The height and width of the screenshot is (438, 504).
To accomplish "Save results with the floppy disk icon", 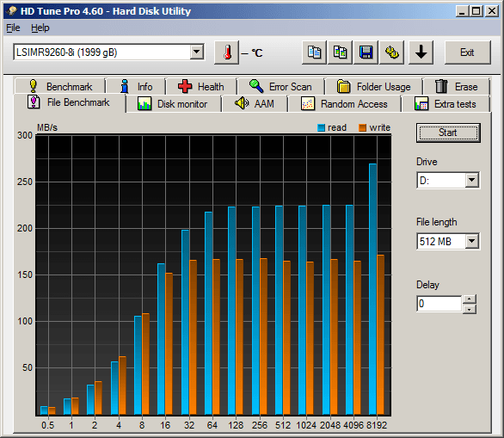I will 366,52.
